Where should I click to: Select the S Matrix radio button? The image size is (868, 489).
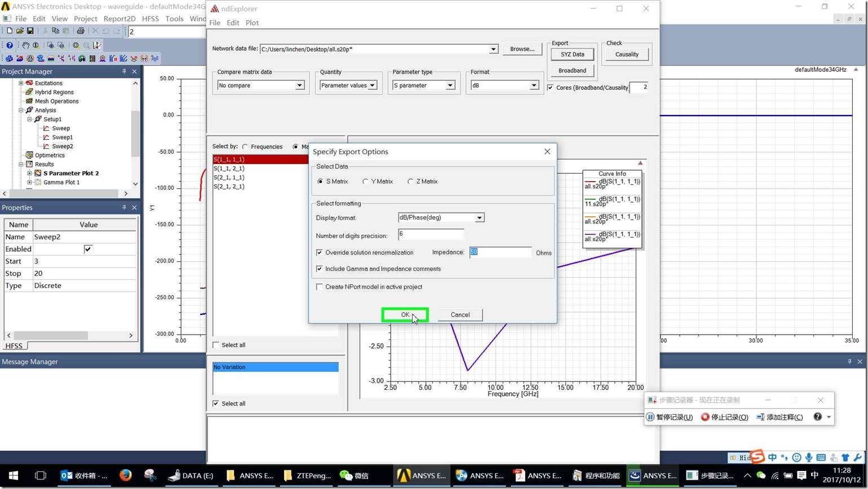click(x=320, y=181)
